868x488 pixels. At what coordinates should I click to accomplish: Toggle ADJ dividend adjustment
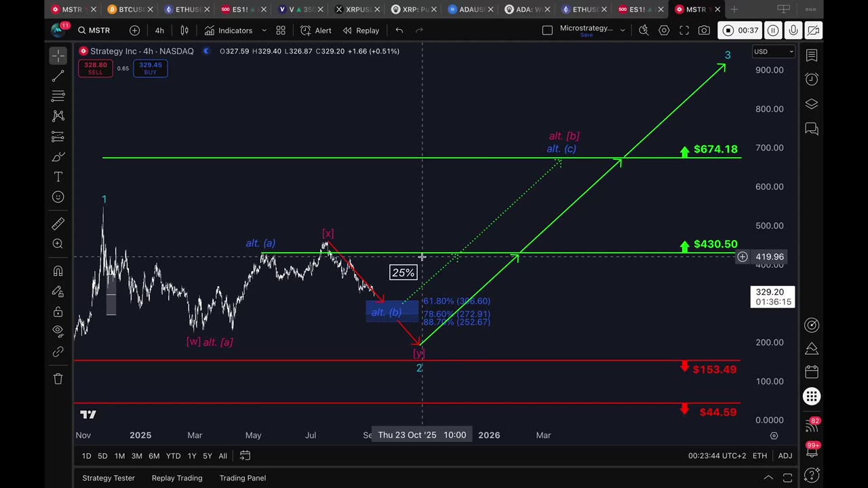[785, 456]
